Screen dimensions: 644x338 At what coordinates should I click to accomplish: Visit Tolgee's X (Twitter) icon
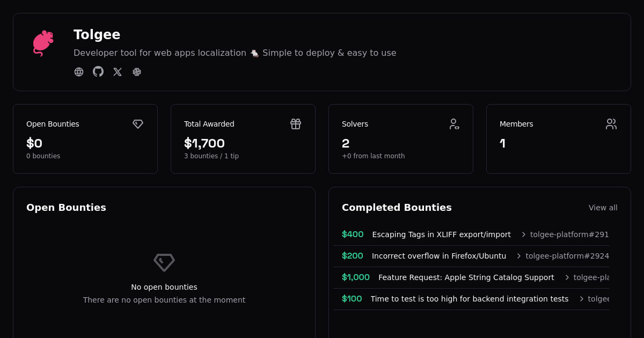click(118, 72)
